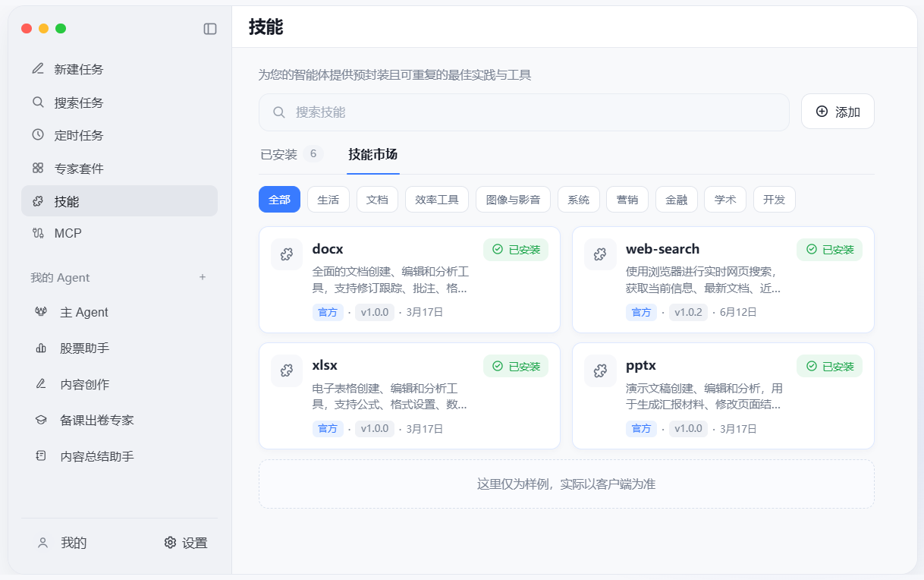924x580 pixels.
Task: Add a new Agent with plus icon
Action: coord(203,277)
